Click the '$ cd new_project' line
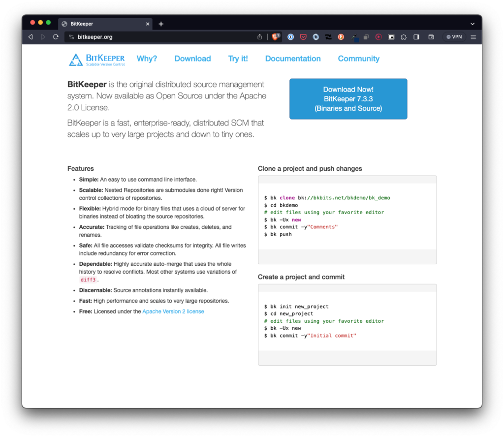The image size is (504, 437). tap(288, 313)
